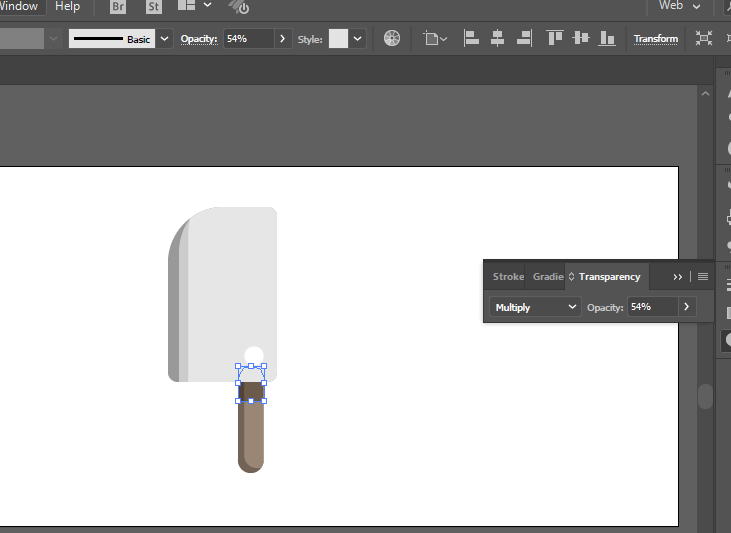
Task: Open the Multiply blending mode dropdown
Action: tap(535, 307)
